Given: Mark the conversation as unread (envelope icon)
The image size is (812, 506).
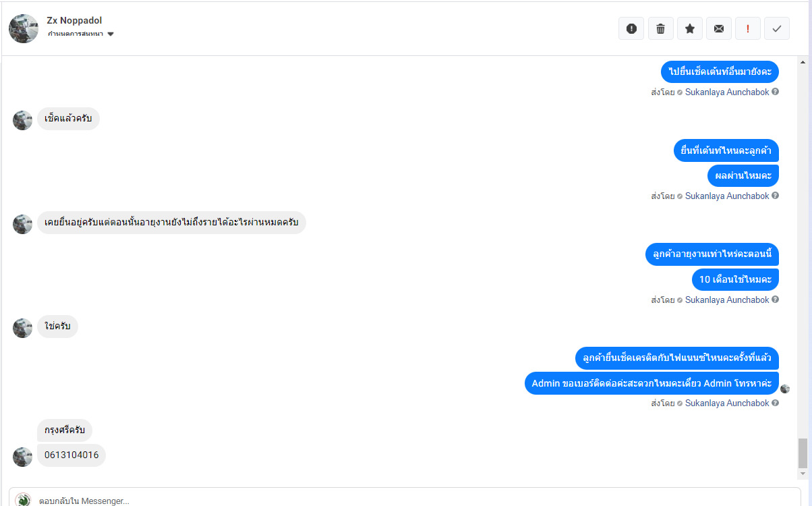Looking at the screenshot, I should point(719,28).
